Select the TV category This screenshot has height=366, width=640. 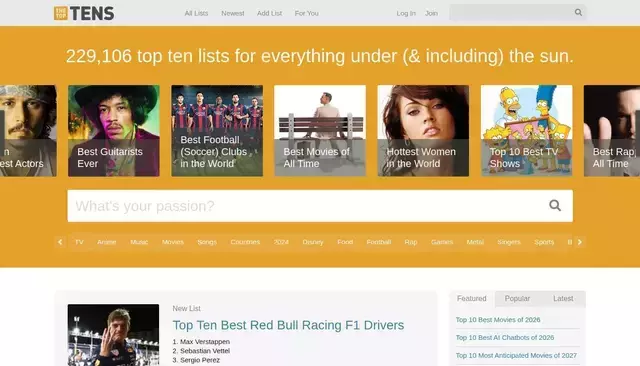pyautogui.click(x=79, y=242)
